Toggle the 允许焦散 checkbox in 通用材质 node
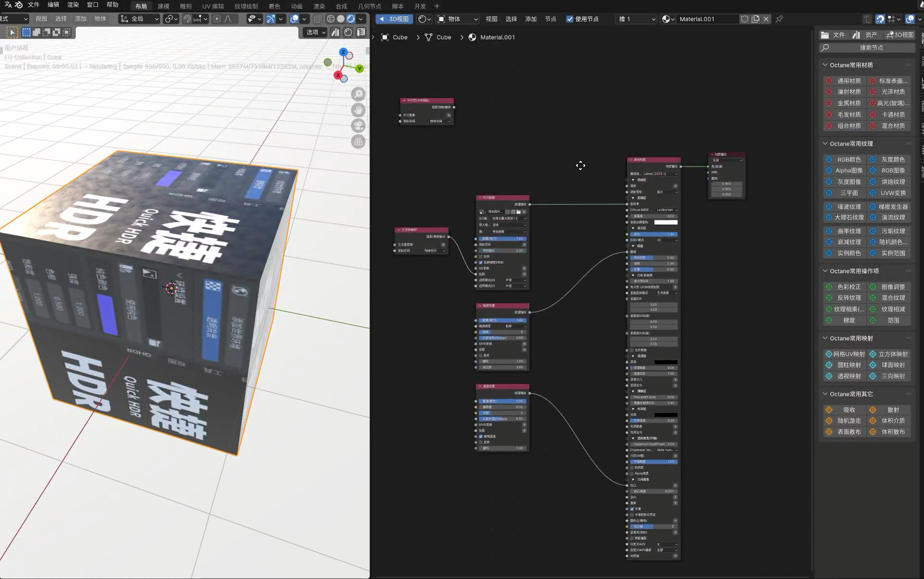Screen dimensions: 924x579 (632, 350)
